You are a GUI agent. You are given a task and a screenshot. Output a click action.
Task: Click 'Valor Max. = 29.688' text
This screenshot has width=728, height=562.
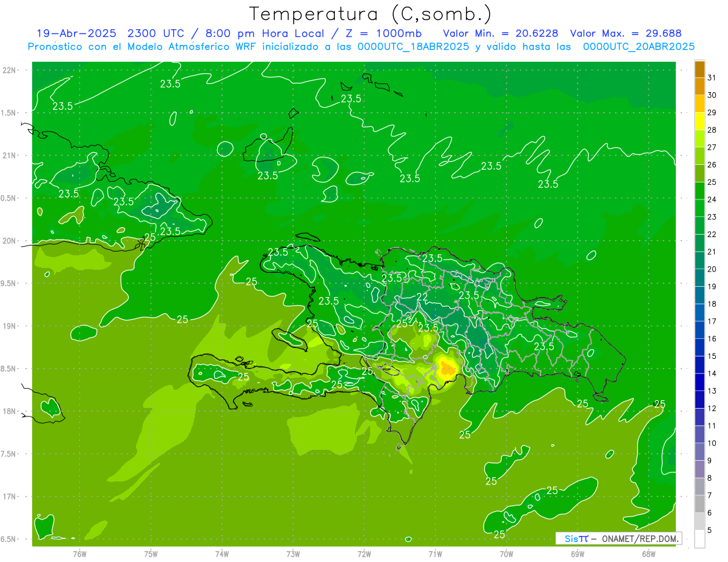tap(625, 33)
